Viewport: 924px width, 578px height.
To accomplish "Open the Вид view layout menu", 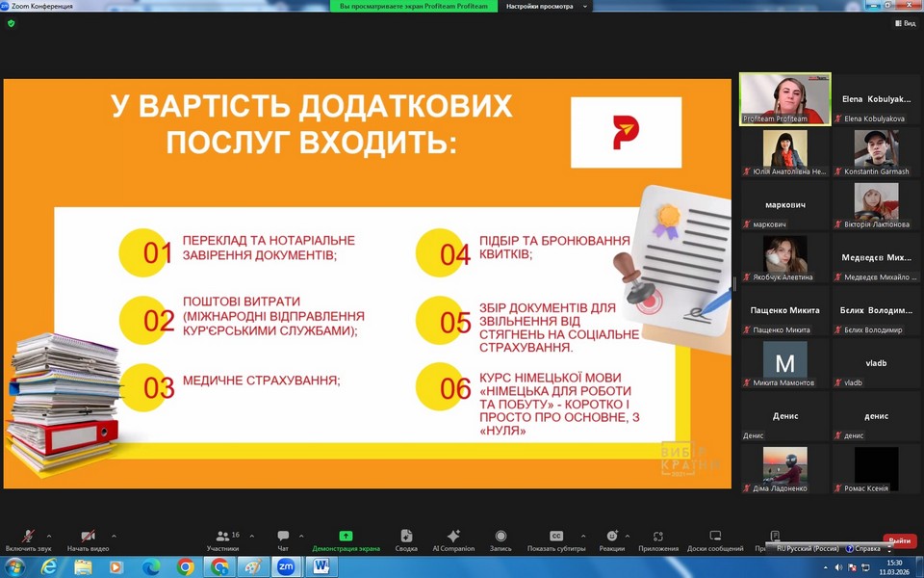I will pos(904,23).
